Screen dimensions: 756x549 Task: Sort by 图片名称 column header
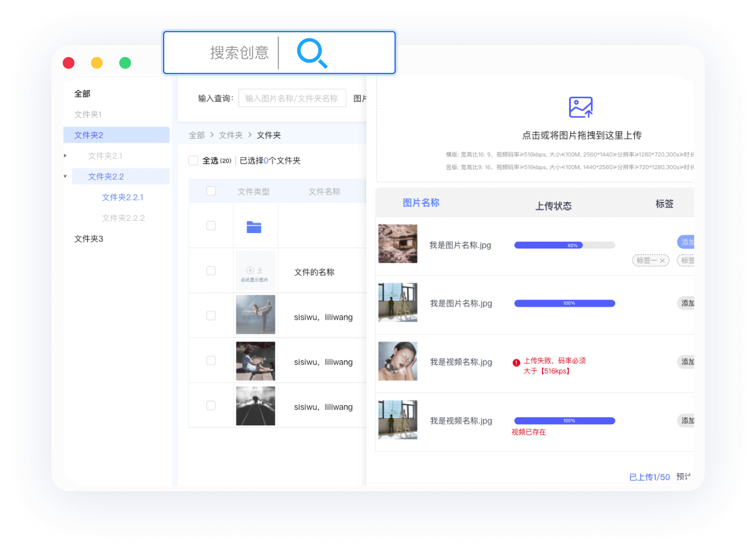click(x=421, y=203)
